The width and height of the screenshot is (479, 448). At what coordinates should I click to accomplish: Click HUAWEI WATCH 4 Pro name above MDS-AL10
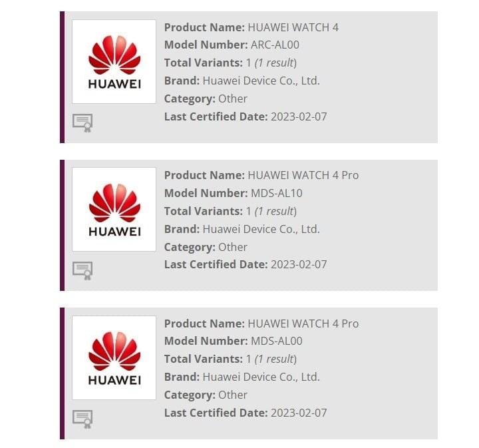[x=303, y=175]
